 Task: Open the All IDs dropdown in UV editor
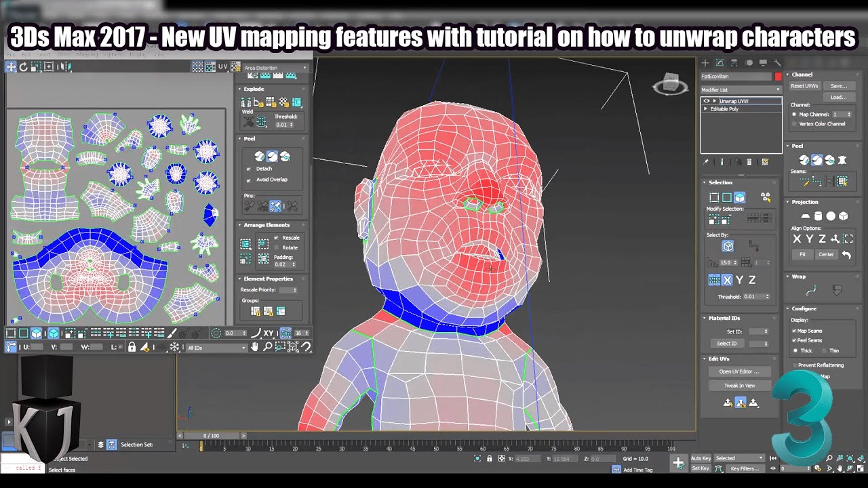216,348
